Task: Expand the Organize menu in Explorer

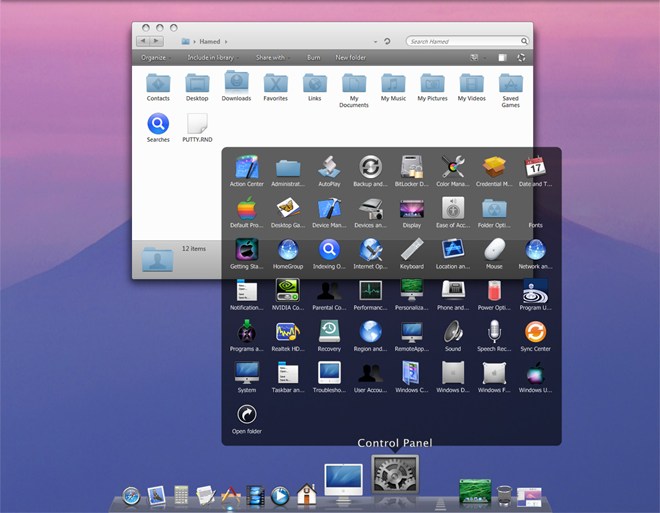Action: click(x=155, y=58)
